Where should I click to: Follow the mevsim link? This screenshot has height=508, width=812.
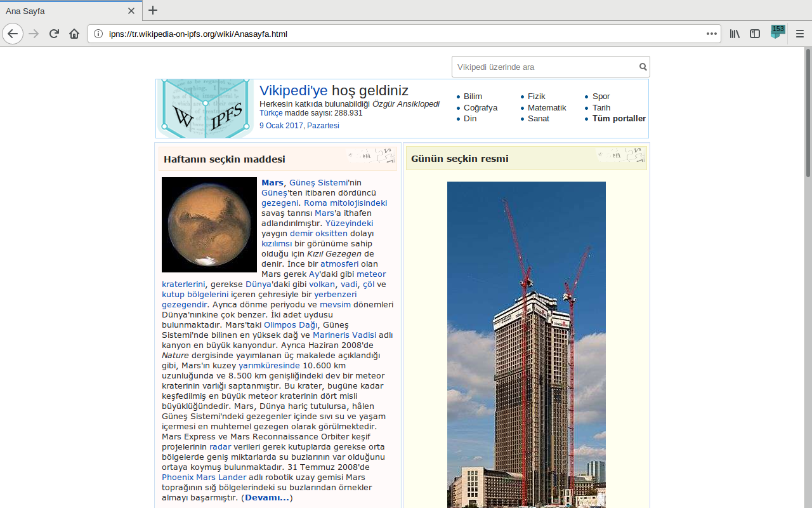(335, 305)
